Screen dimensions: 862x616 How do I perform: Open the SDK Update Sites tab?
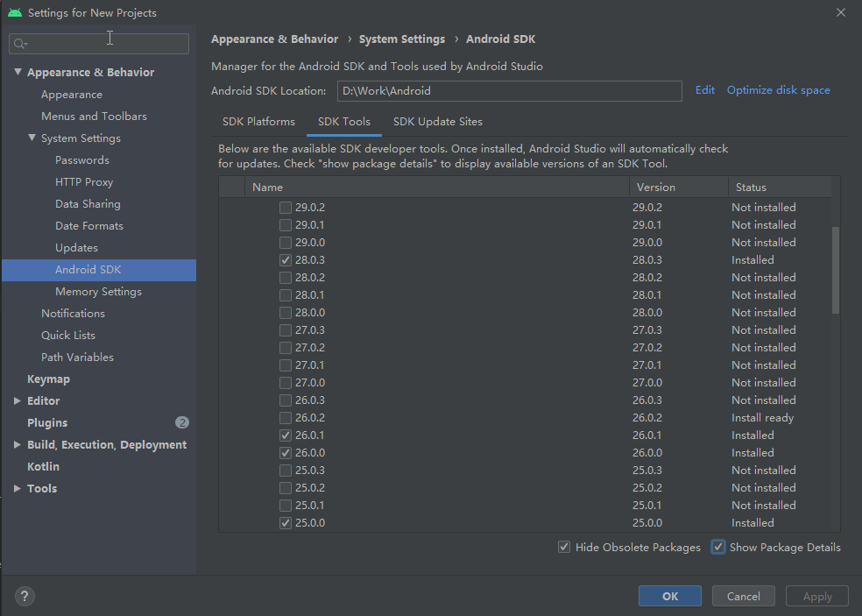[x=438, y=122]
